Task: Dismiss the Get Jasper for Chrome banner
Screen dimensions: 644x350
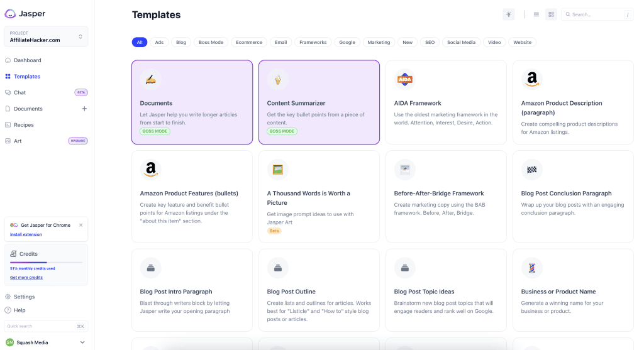Action: click(x=81, y=225)
